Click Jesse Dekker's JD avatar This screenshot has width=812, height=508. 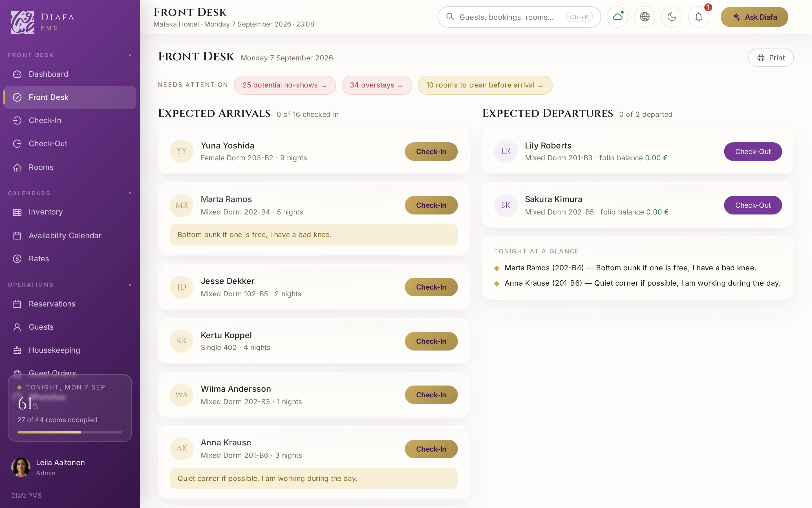pos(182,287)
